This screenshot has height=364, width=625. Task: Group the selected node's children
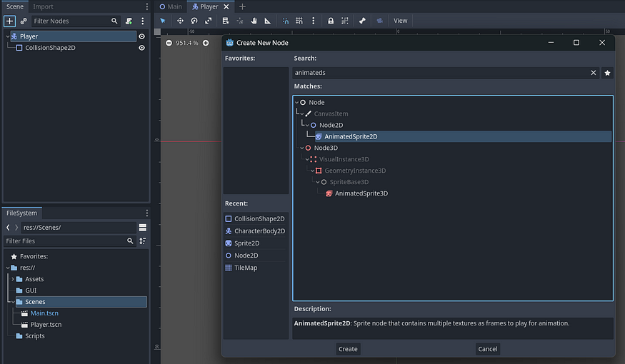coord(345,21)
